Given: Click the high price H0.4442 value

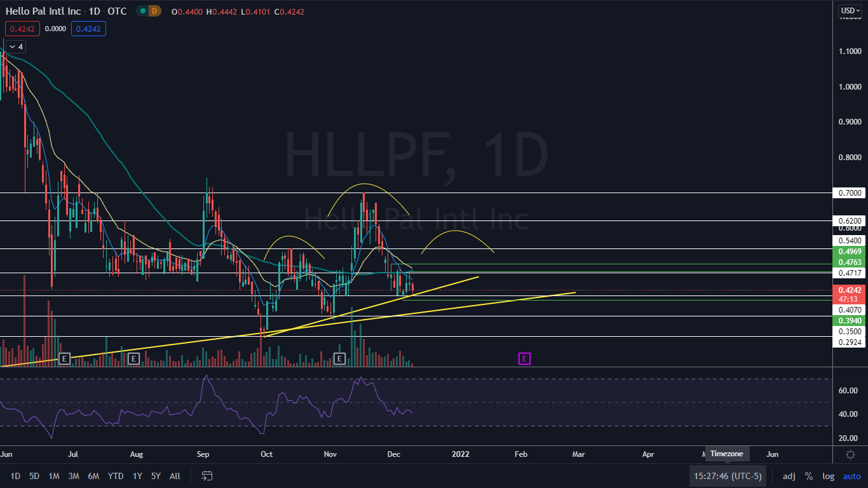Looking at the screenshot, I should pos(222,11).
